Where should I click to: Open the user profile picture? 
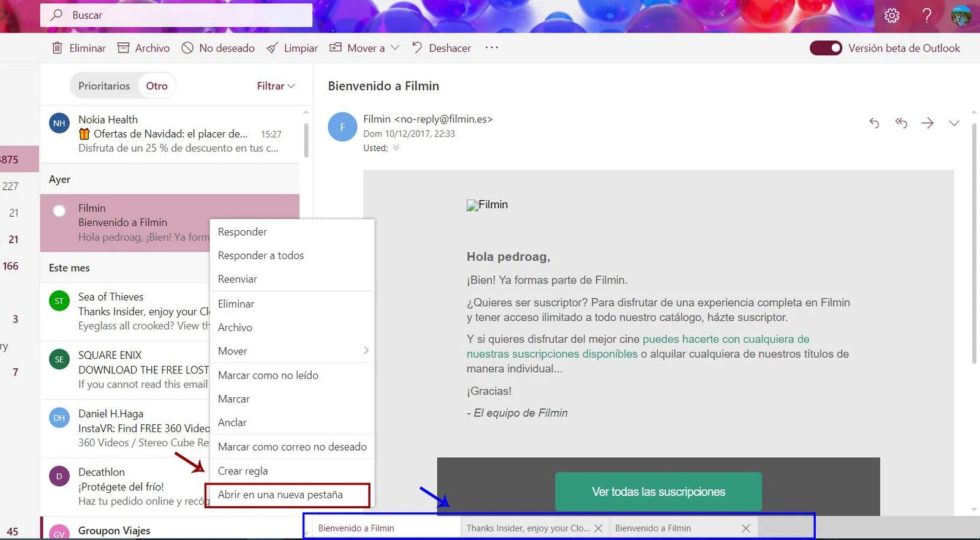962,16
